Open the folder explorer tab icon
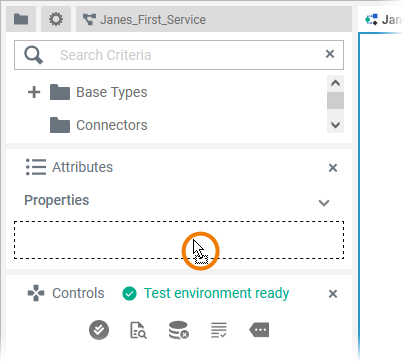Screen dimensions: 404x362 (x=21, y=19)
